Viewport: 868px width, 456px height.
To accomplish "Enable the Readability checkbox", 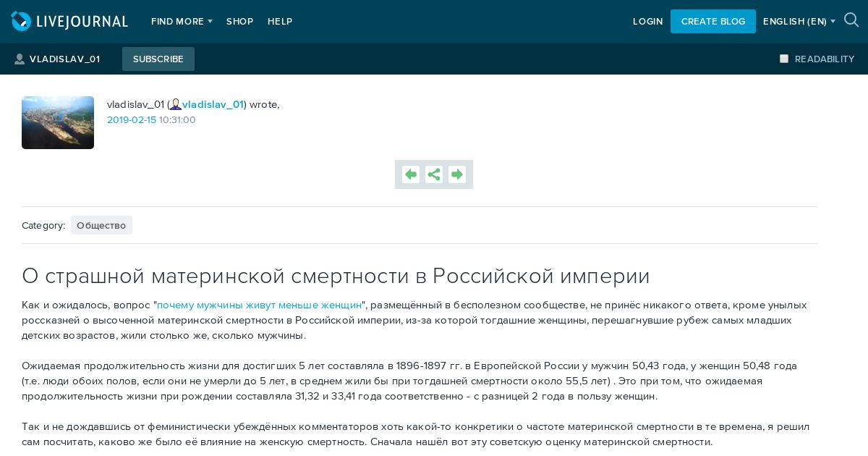I will pos(784,59).
